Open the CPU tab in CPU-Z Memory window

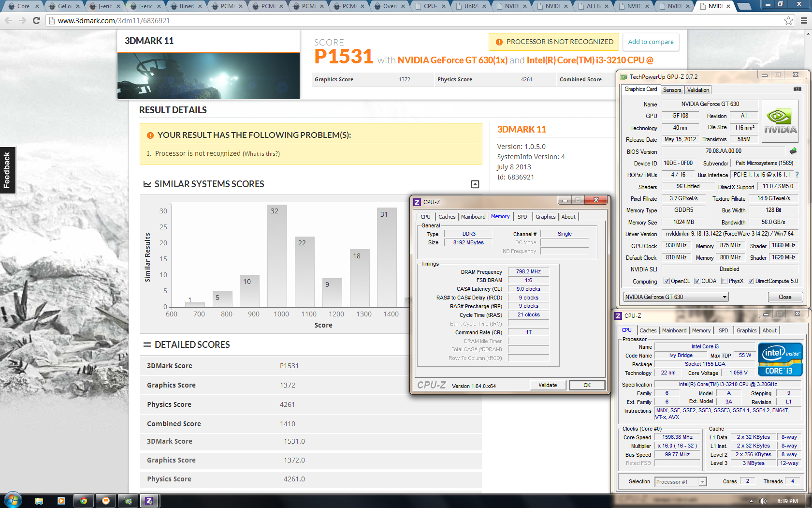coord(425,217)
